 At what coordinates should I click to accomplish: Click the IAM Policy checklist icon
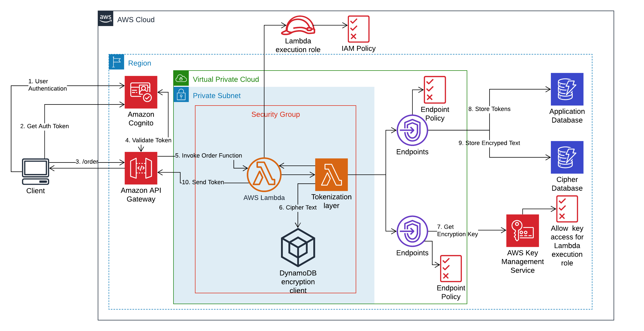coord(358,29)
